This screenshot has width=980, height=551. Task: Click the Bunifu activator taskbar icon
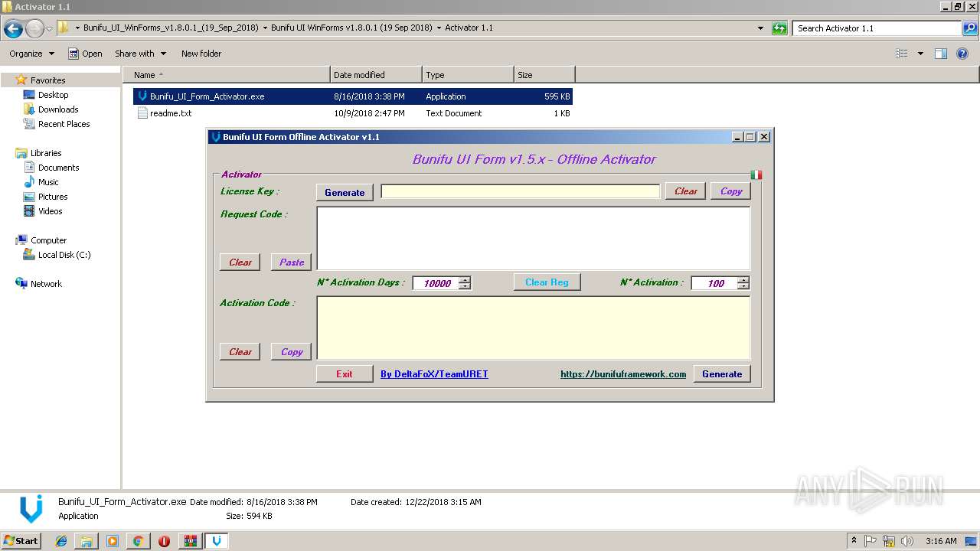217,541
